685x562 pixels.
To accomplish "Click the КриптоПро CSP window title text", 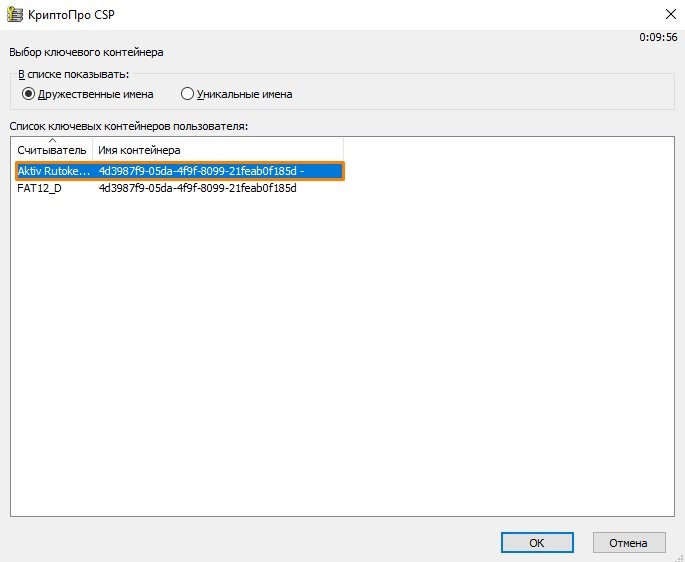I will coord(77,14).
